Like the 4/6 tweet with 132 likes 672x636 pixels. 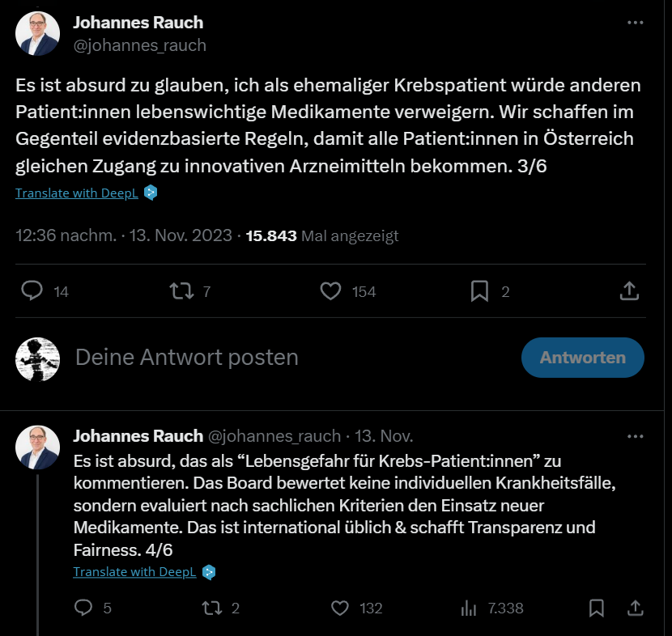click(340, 608)
